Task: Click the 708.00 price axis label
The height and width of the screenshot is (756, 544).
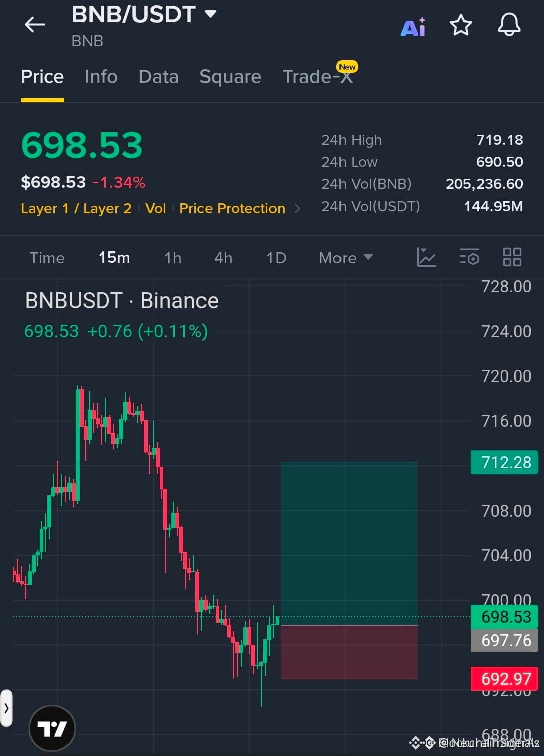Action: [506, 511]
